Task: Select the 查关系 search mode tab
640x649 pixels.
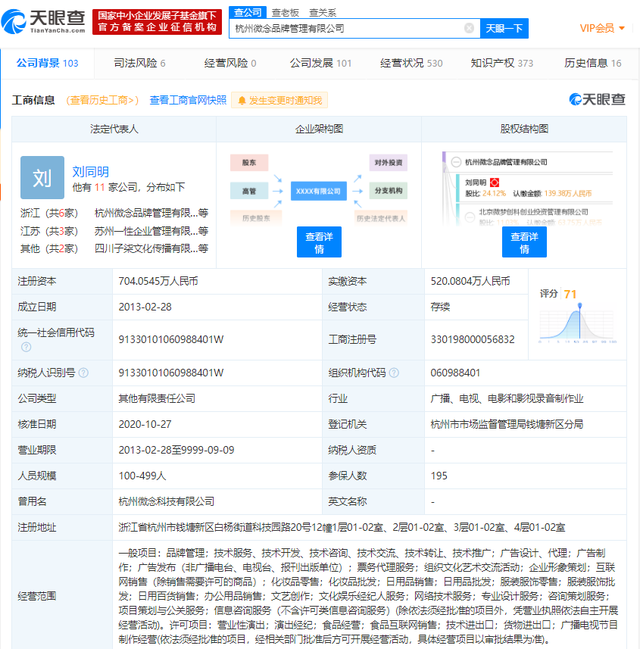Action: click(x=322, y=13)
